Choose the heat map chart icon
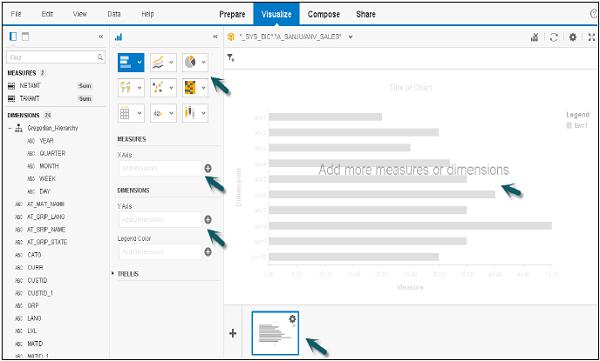 click(190, 88)
